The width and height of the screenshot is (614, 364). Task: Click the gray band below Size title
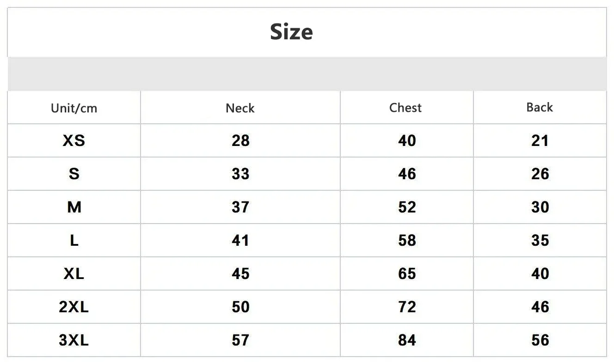tap(307, 74)
